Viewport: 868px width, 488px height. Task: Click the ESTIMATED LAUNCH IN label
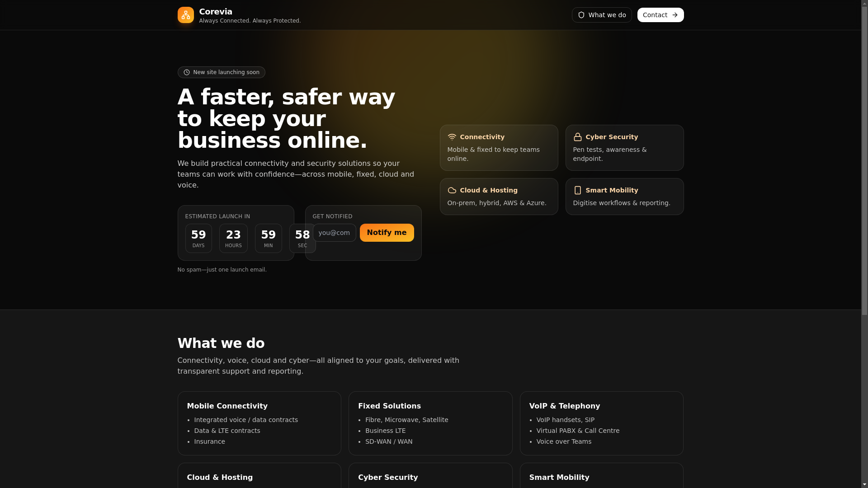pos(217,216)
